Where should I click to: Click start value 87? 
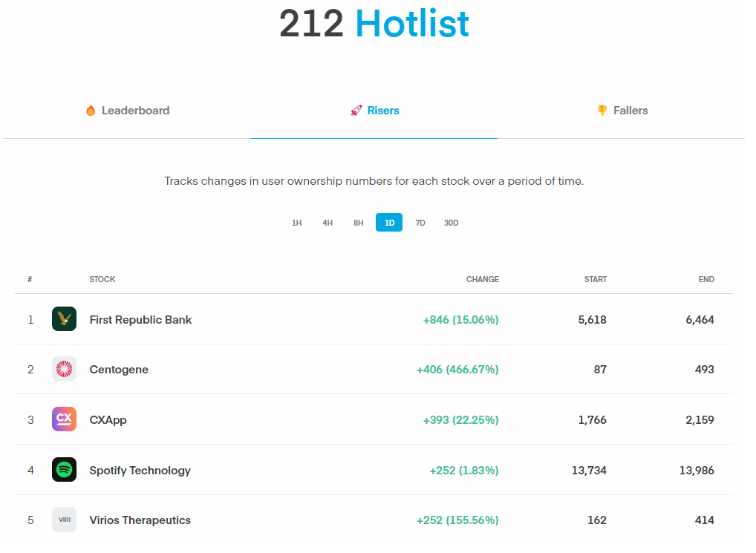(600, 370)
